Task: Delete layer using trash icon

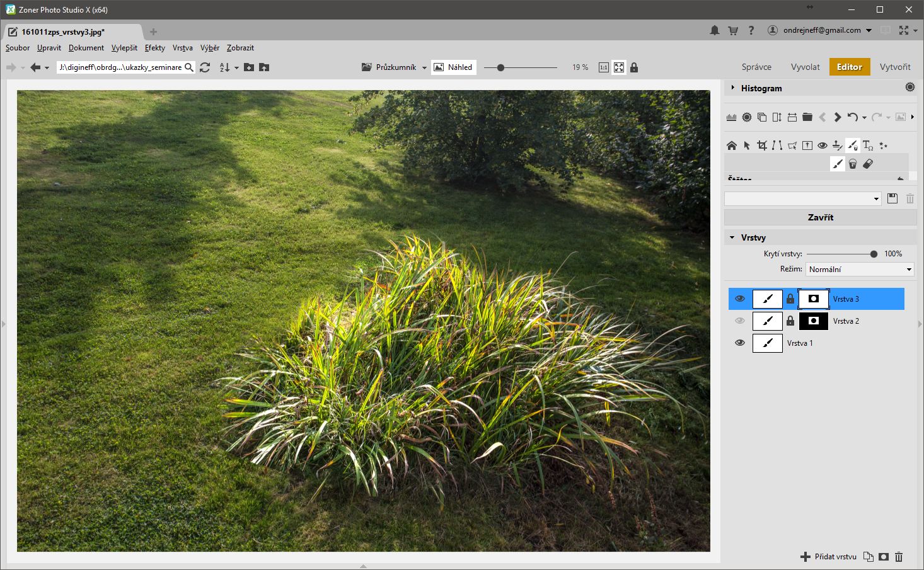Action: (x=899, y=557)
